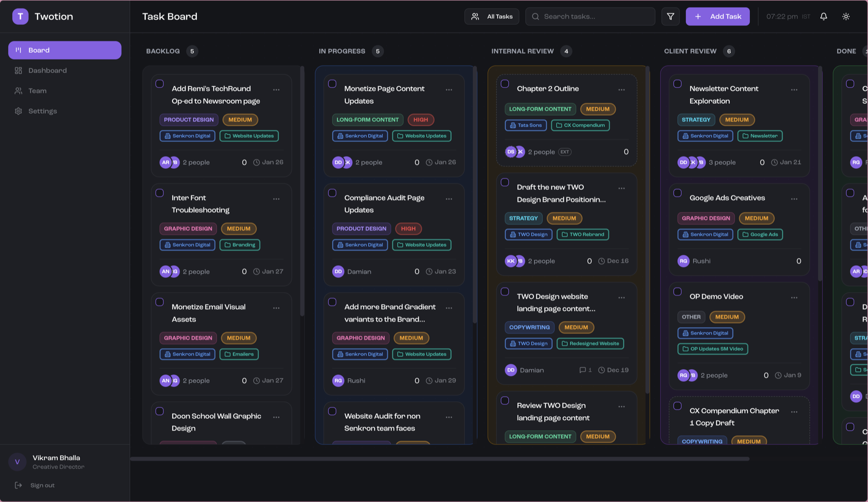Viewport: 868px width, 502px height.
Task: Select Team in the sidebar
Action: coord(37,91)
